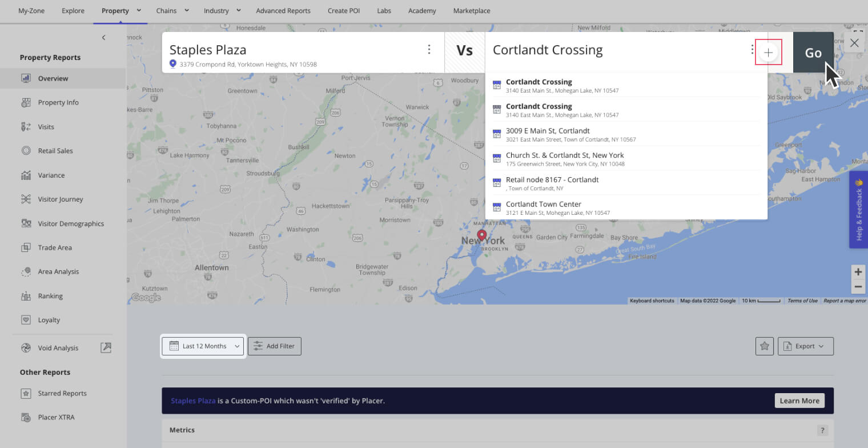868x448 pixels.
Task: Collapse the left sidebar panel
Action: 103,38
